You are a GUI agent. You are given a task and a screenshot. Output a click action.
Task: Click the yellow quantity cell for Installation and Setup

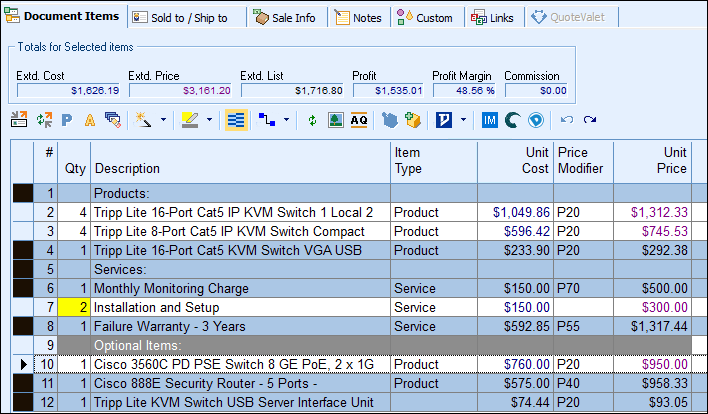[x=74, y=307]
